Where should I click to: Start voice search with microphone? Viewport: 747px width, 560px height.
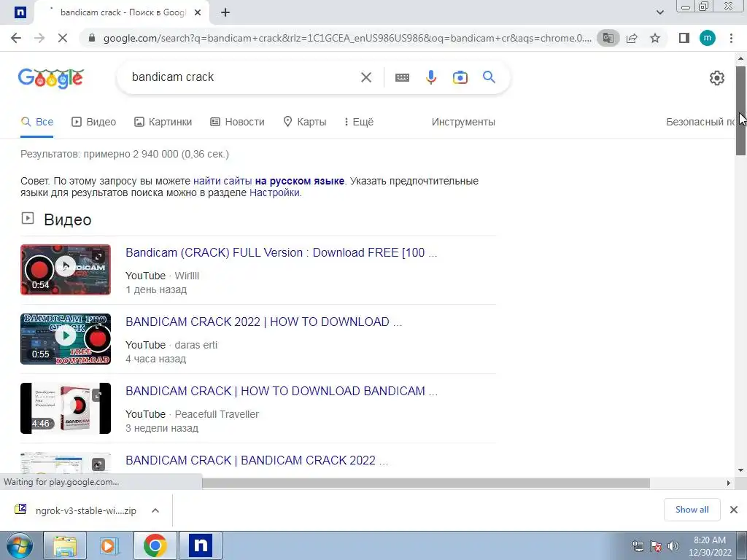[x=430, y=77]
